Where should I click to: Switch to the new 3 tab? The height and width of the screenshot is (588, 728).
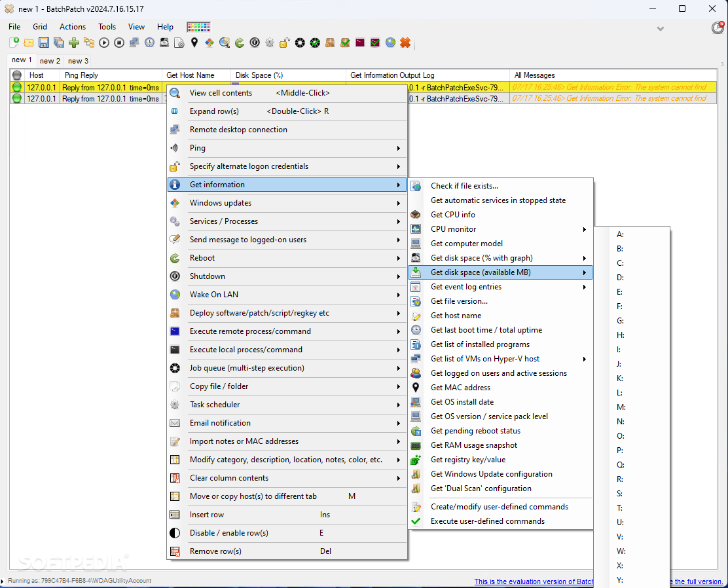click(78, 61)
